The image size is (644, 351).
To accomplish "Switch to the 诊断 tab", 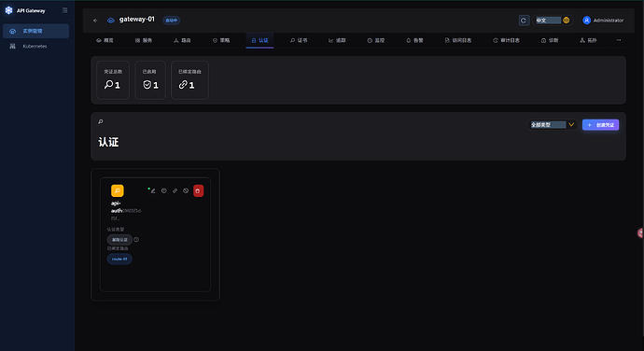I will pos(550,40).
